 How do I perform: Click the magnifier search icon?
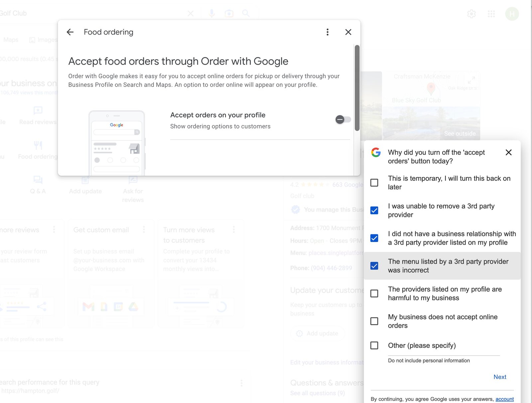(246, 13)
